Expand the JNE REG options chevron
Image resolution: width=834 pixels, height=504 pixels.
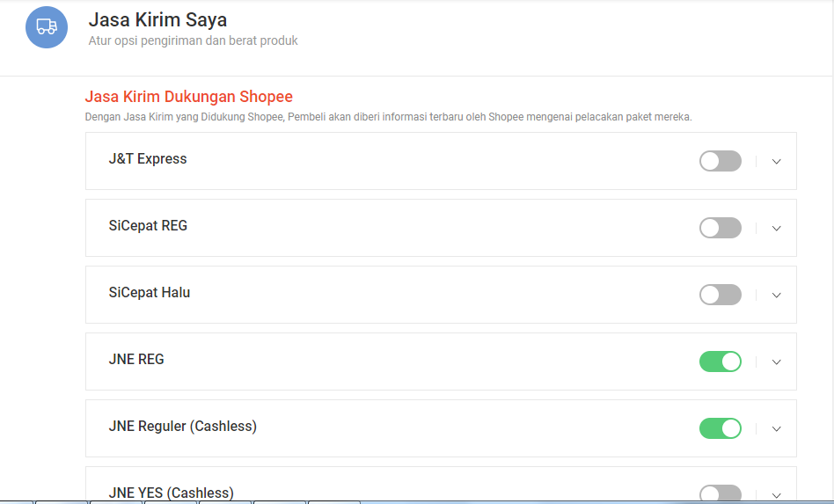click(777, 362)
